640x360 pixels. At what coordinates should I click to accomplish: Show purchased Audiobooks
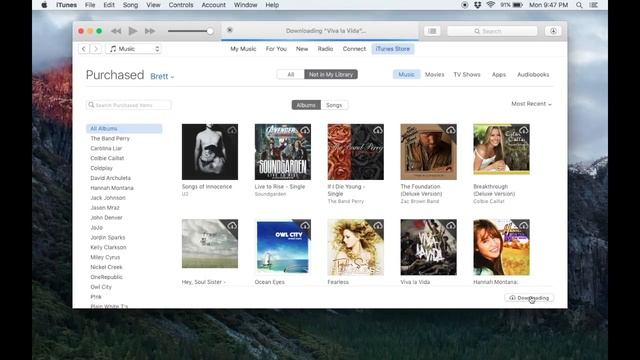[533, 74]
